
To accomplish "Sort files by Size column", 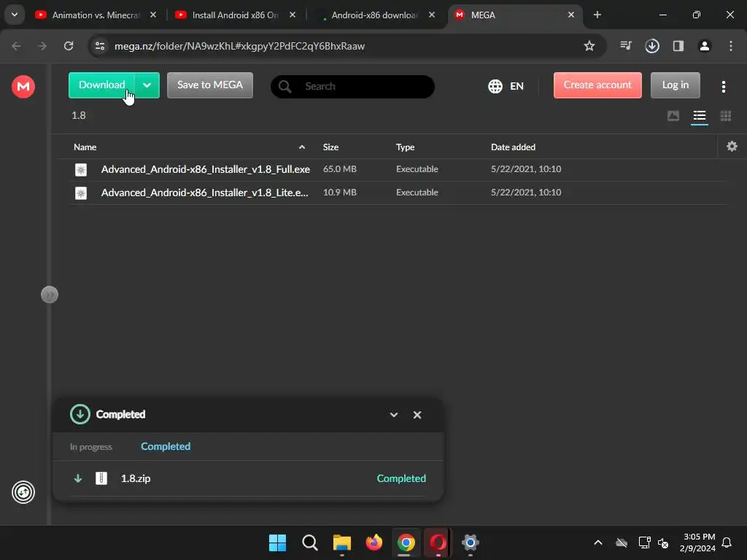I will tap(330, 147).
